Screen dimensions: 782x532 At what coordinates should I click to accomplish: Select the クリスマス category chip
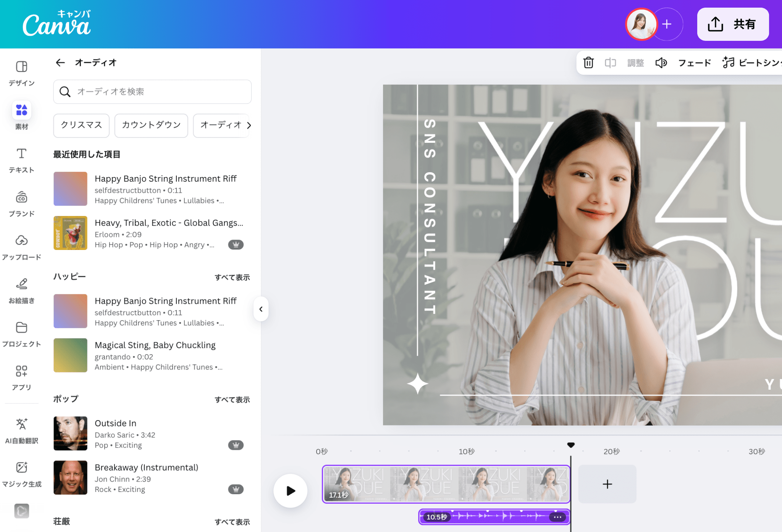point(81,125)
